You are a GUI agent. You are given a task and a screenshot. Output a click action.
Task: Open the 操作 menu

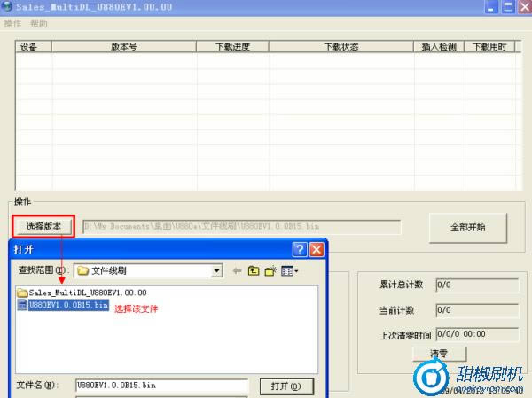point(12,23)
